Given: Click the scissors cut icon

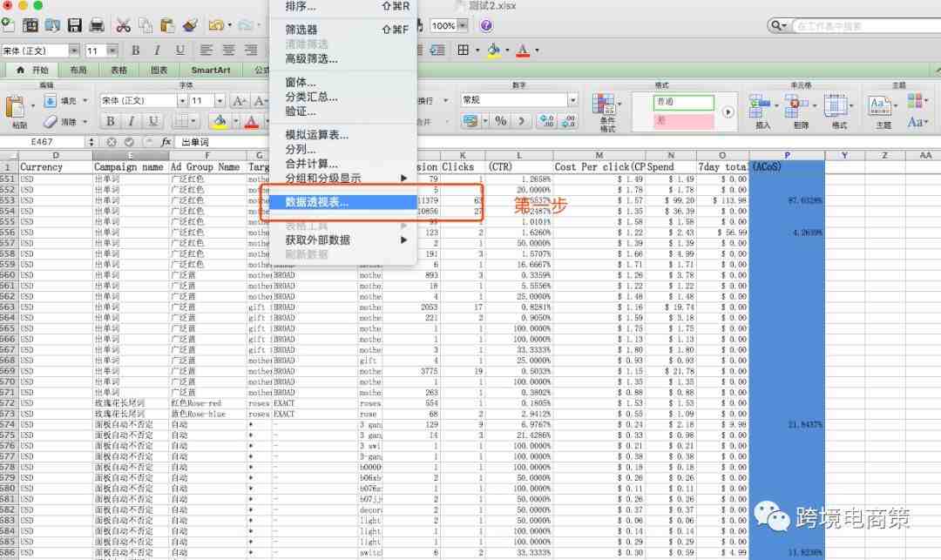Looking at the screenshot, I should (x=124, y=25).
